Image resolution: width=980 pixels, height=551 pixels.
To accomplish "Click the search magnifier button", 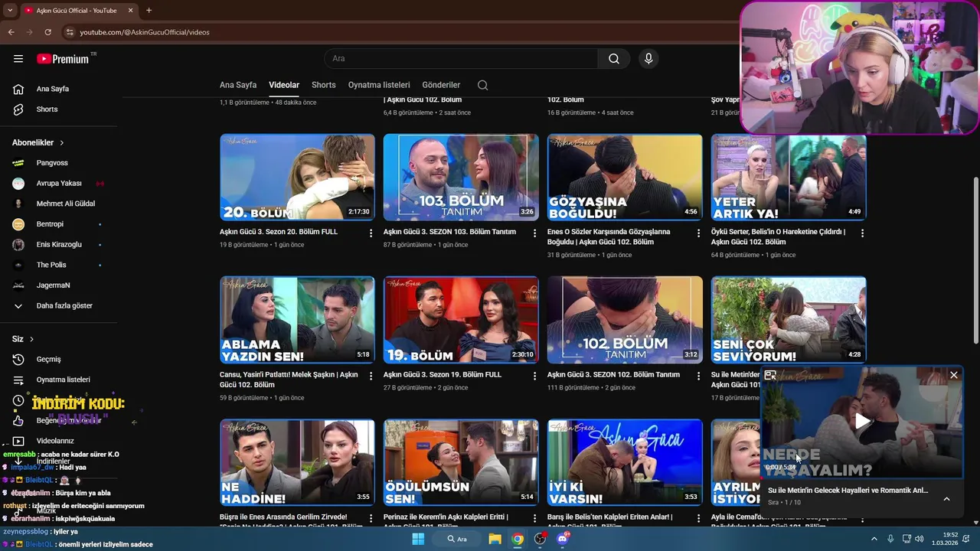I will point(614,59).
